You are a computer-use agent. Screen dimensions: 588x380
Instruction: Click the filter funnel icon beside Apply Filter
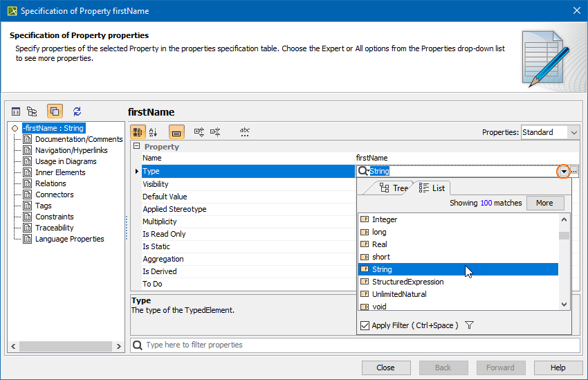pyautogui.click(x=469, y=325)
